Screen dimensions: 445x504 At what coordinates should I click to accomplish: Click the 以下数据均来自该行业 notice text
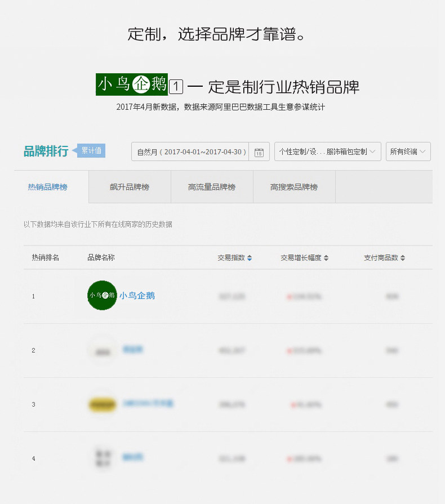(98, 224)
